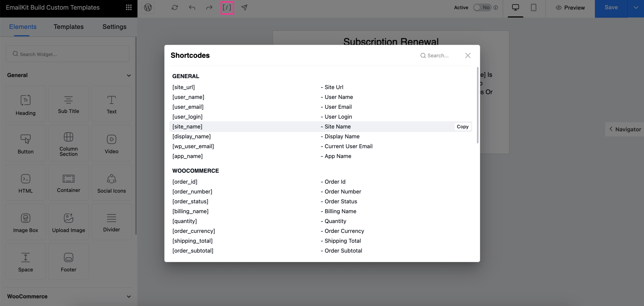Click the [quantity] shortcode row
Screen dimensions: 644x306
320,221
